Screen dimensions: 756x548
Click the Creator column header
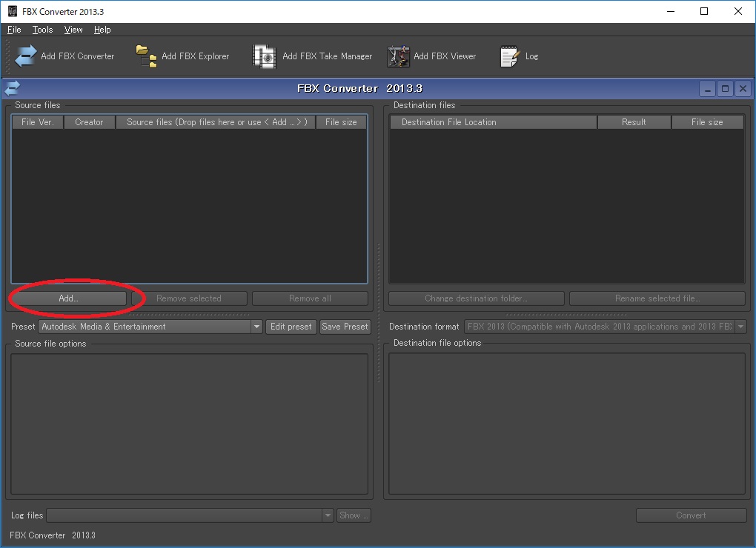point(89,122)
